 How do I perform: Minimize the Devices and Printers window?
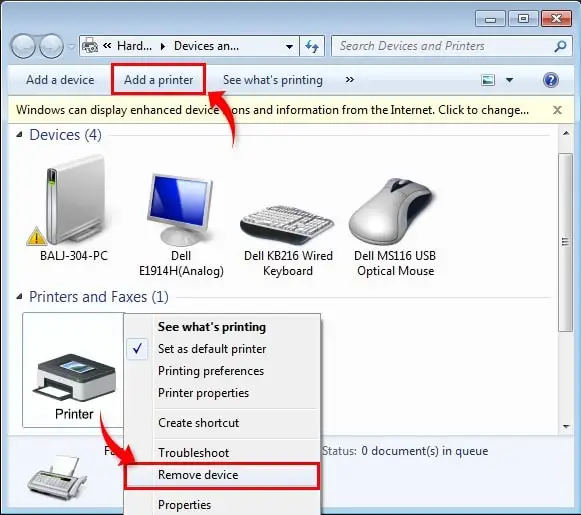[x=491, y=19]
